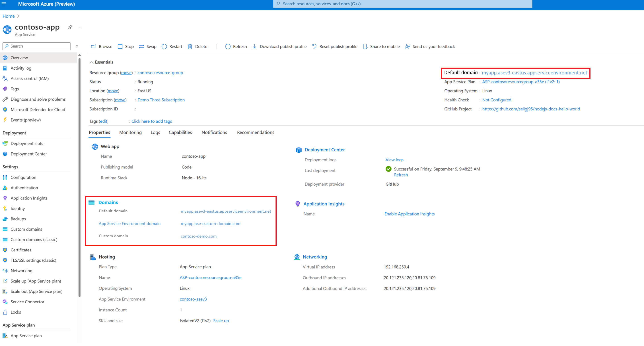
Task: Click the Swap arrows icon
Action: [142, 47]
